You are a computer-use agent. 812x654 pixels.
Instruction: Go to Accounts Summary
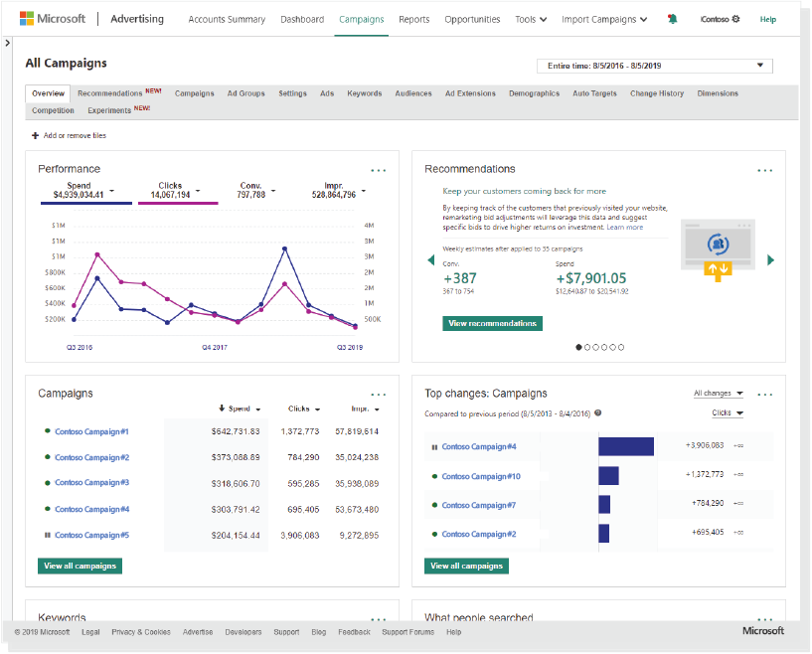coord(227,19)
